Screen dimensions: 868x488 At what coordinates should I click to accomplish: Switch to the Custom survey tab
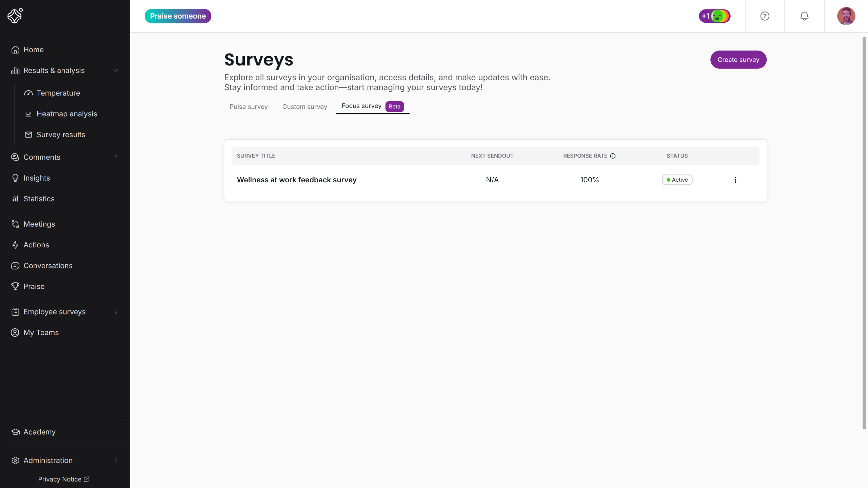pos(304,107)
